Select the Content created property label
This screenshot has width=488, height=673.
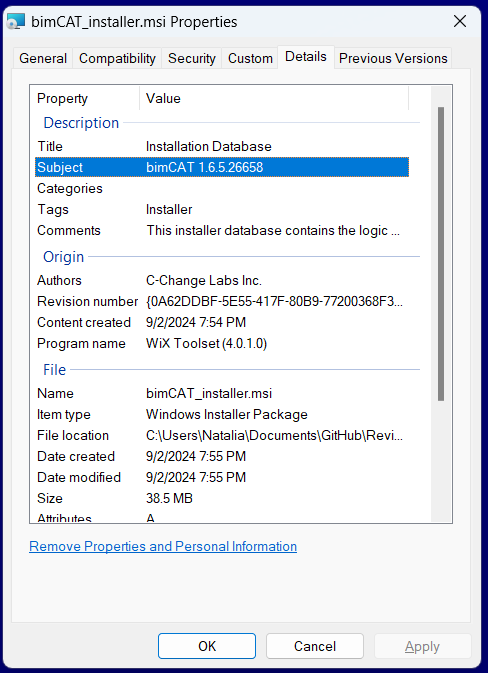[x=84, y=322]
